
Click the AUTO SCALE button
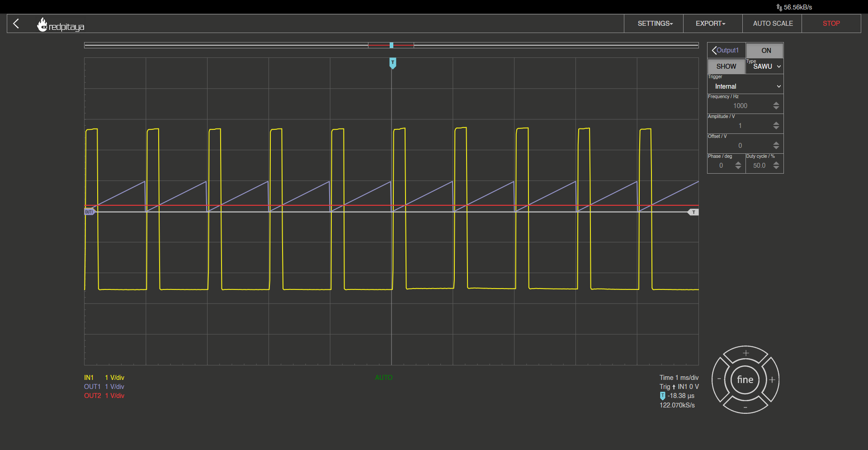[772, 24]
